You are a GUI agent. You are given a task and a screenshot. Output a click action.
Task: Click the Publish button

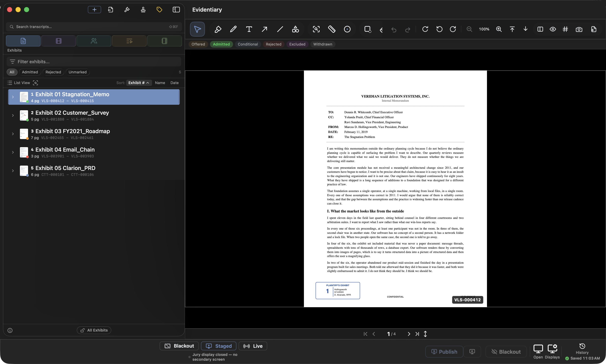(x=444, y=352)
